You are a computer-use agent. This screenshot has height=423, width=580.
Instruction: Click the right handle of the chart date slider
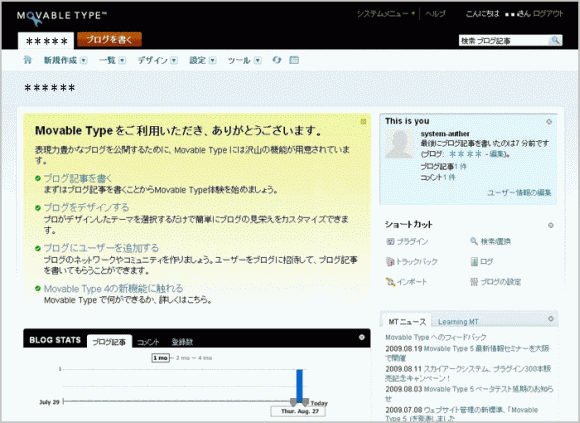305,402
